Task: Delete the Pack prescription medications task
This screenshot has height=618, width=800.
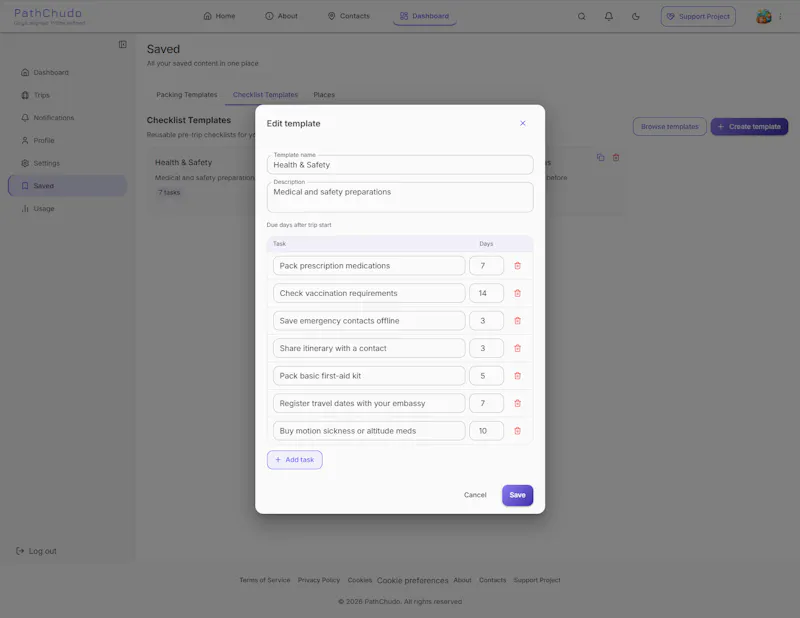Action: (x=517, y=266)
